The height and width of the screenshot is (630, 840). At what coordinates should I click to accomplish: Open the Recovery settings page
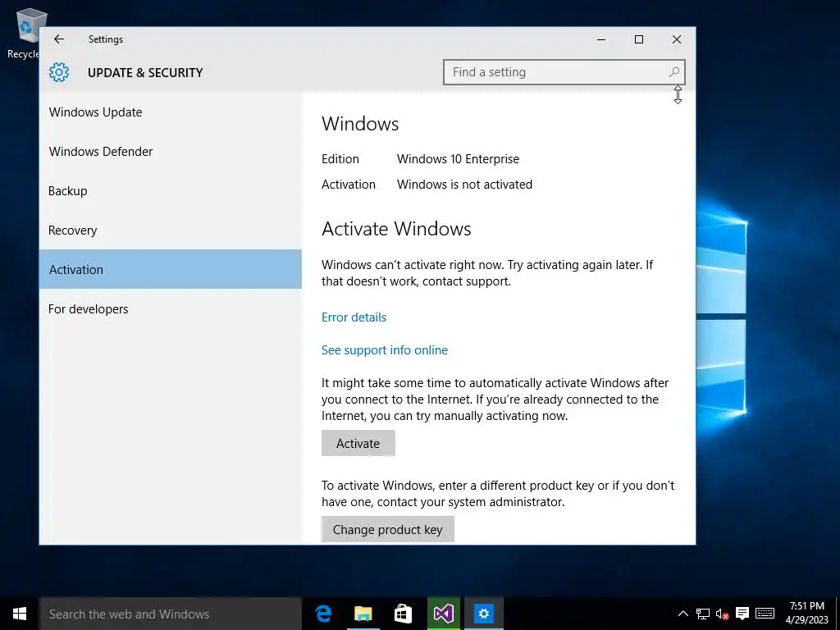(171, 231)
